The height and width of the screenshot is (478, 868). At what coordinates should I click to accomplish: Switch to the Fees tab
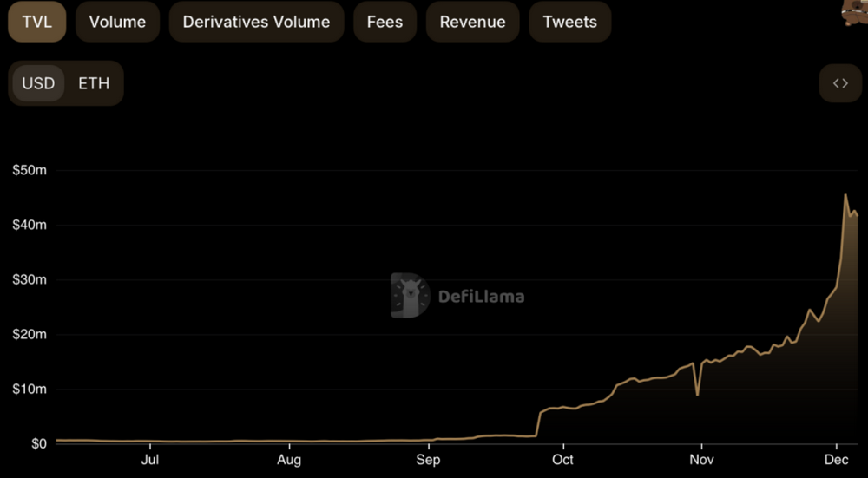point(385,22)
